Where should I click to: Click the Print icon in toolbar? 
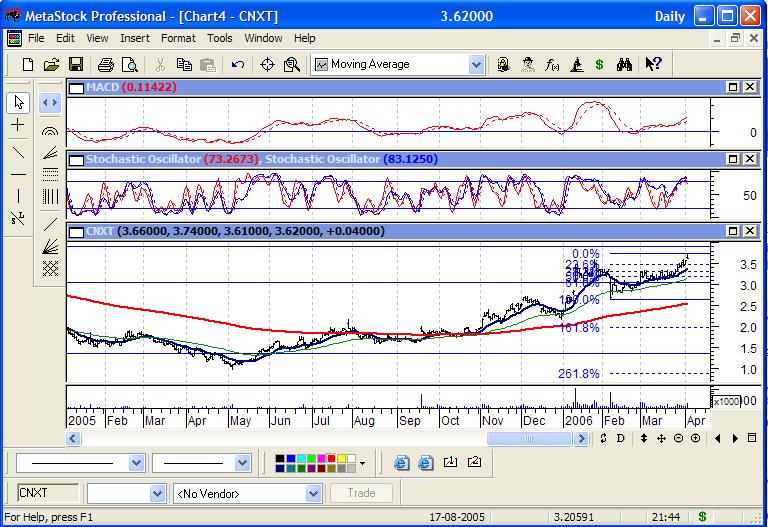(105, 64)
